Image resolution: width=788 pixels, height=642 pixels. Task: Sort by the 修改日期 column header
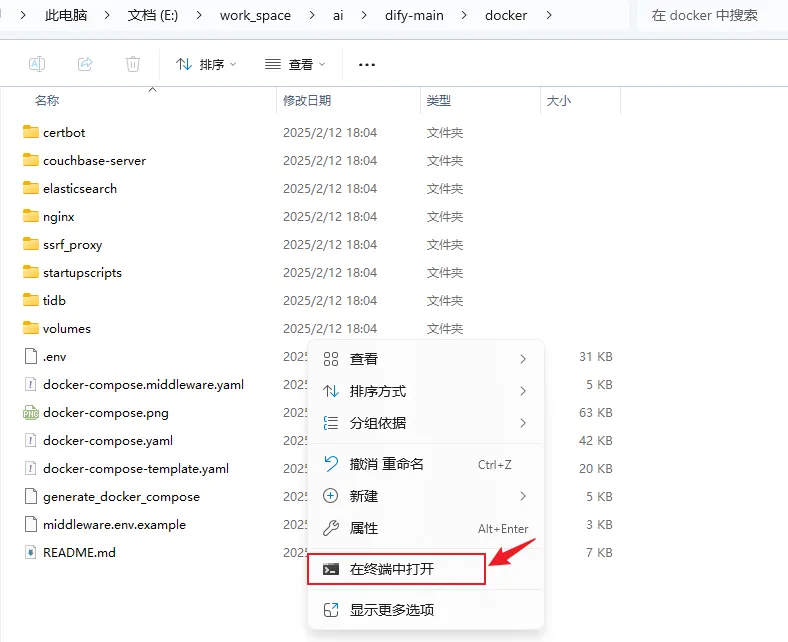click(x=307, y=100)
